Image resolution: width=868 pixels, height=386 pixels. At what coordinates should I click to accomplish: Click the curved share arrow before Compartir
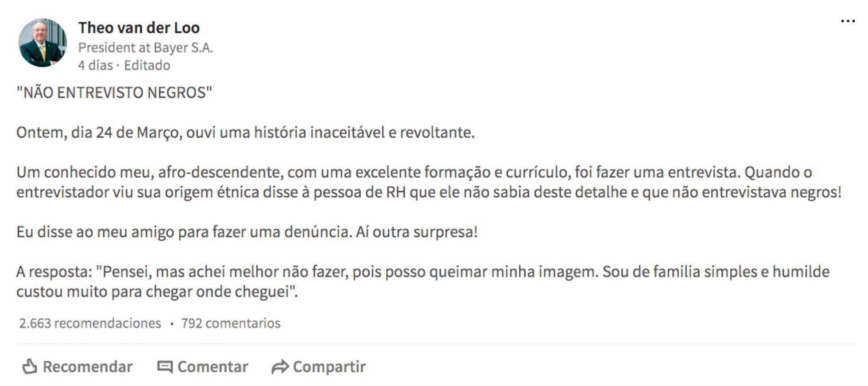[279, 366]
